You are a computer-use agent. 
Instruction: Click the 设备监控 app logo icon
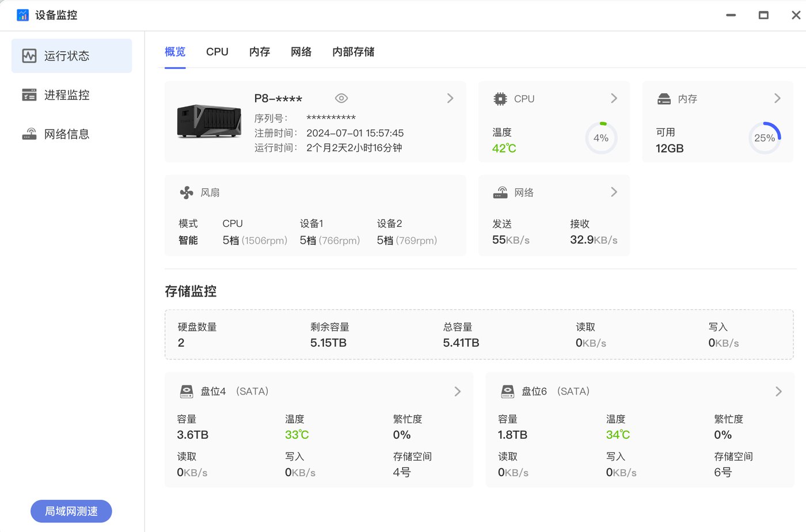[23, 15]
